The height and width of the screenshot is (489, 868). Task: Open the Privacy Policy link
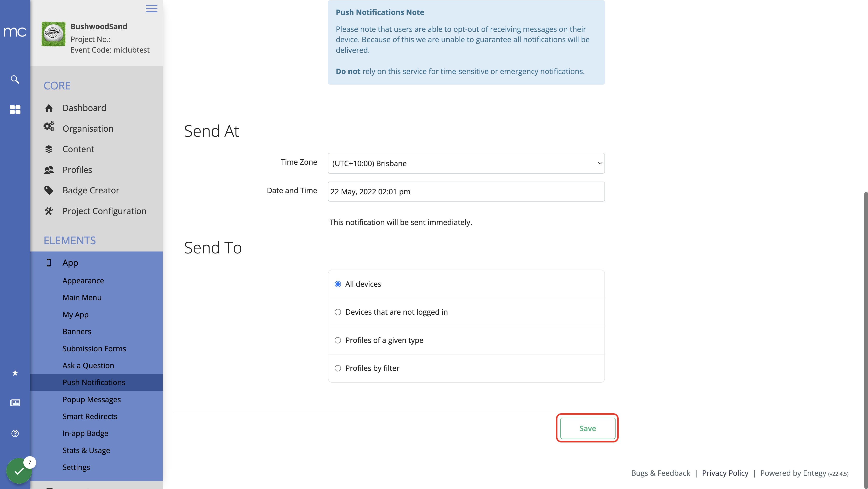coord(725,473)
